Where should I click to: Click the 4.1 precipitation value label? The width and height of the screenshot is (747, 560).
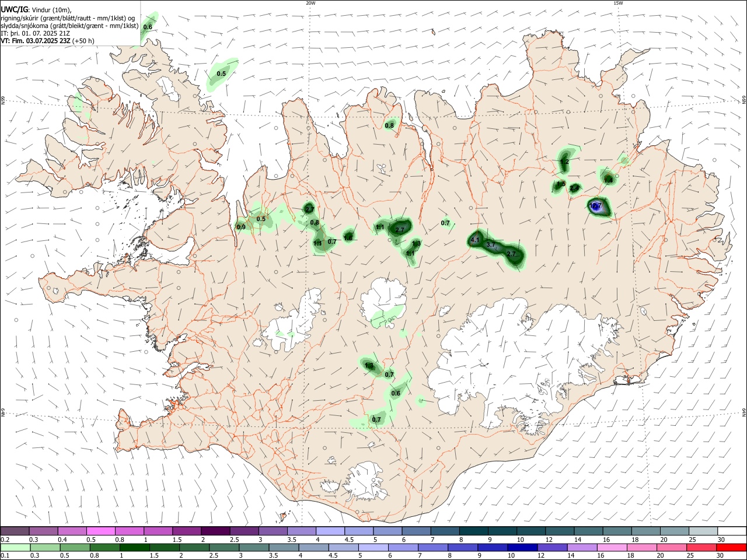[x=474, y=240]
